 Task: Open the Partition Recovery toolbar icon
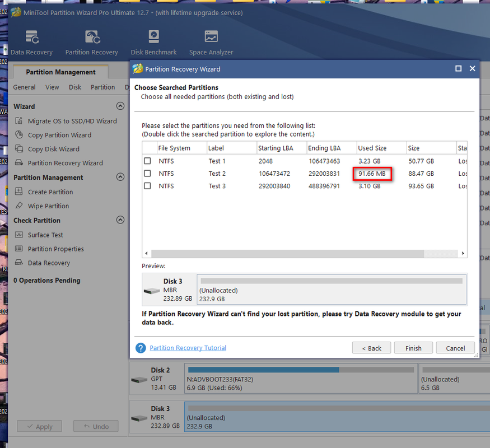point(92,37)
